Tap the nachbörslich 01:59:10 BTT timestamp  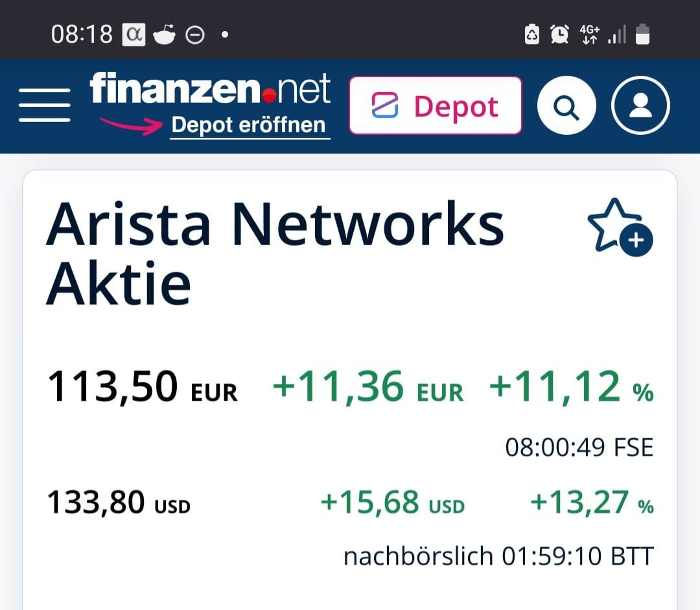click(x=498, y=556)
